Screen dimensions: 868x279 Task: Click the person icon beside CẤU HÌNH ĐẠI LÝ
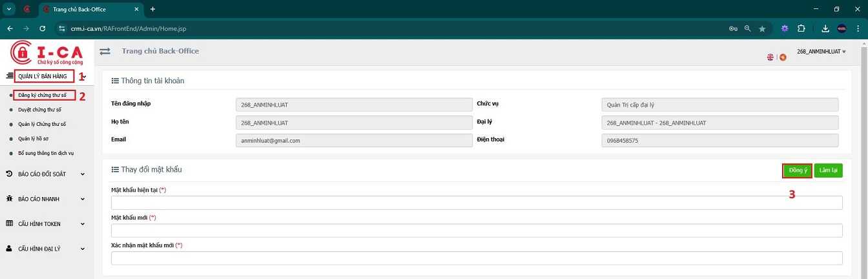tap(9, 249)
